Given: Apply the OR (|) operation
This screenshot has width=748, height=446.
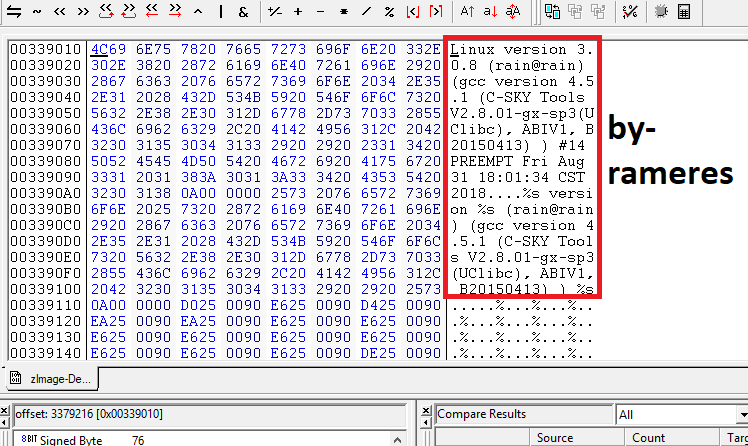Looking at the screenshot, I should pyautogui.click(x=221, y=11).
